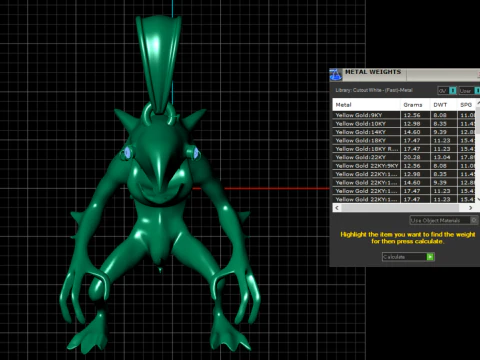The image size is (480, 360).
Task: Select the Yellow Gold:18KY row
Action: point(404,140)
